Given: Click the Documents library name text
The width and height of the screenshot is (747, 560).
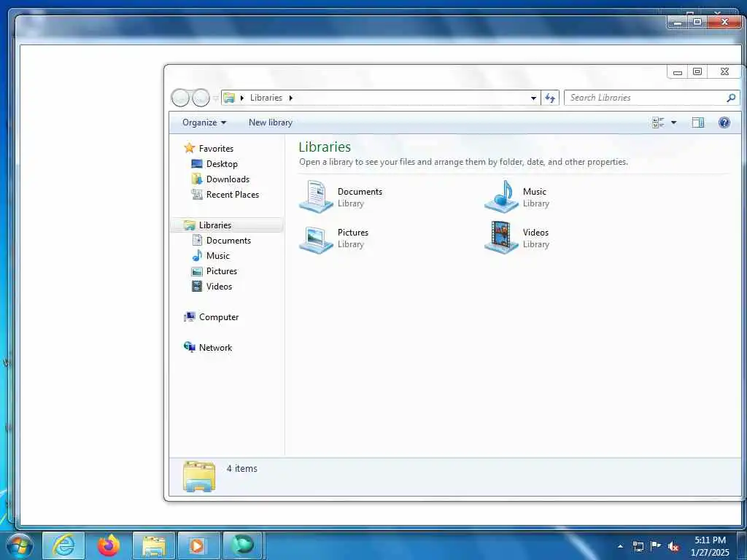Looking at the screenshot, I should point(360,192).
